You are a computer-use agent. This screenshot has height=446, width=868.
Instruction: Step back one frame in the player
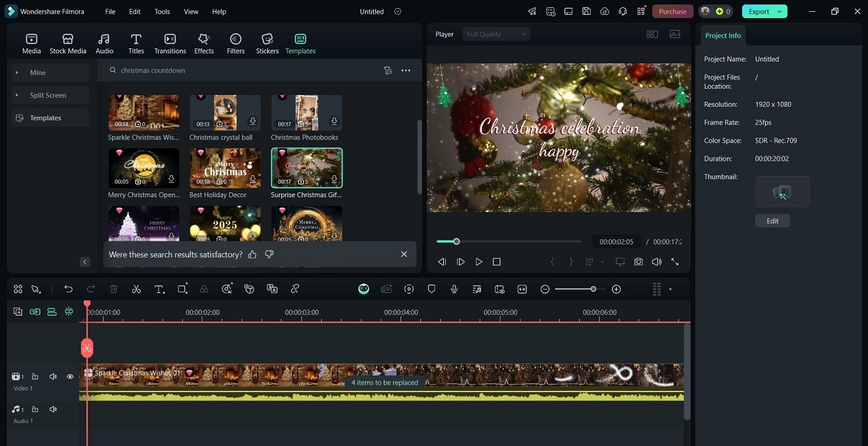pyautogui.click(x=441, y=262)
